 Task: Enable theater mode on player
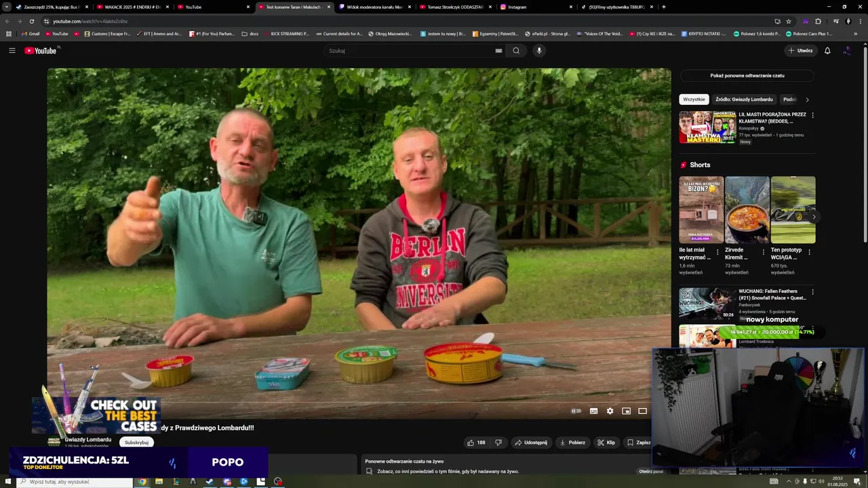pyautogui.click(x=642, y=411)
